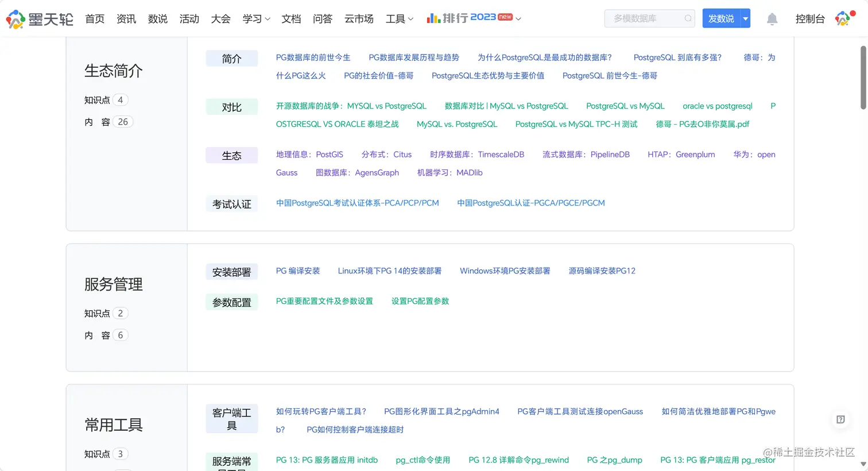
Task: Open the 大会 menu item
Action: [221, 19]
